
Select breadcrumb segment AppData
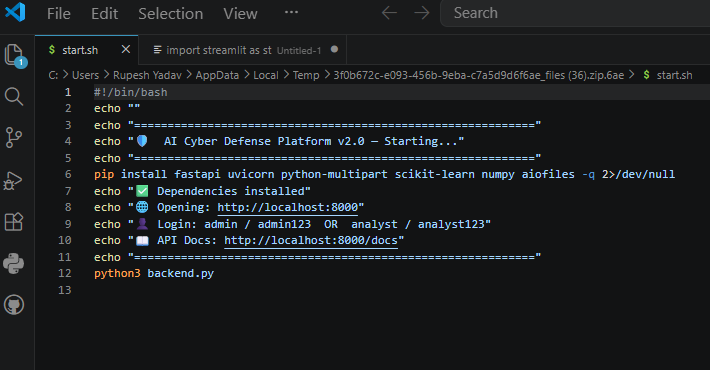point(217,75)
